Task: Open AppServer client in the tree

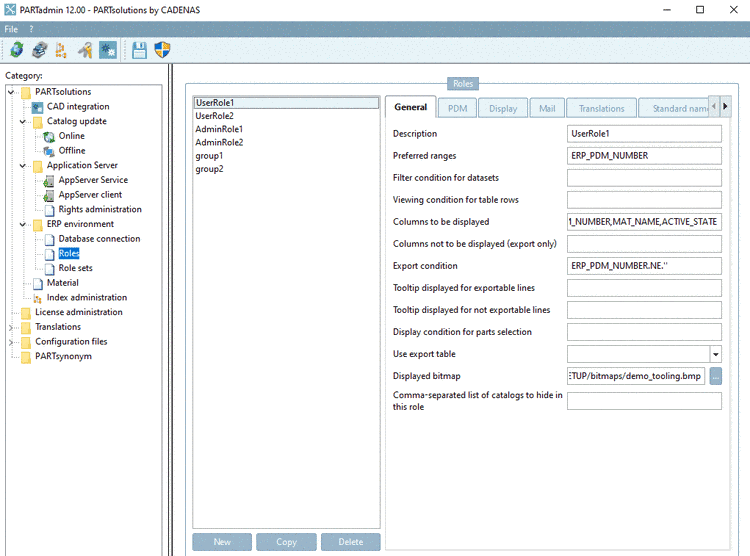Action: click(90, 195)
